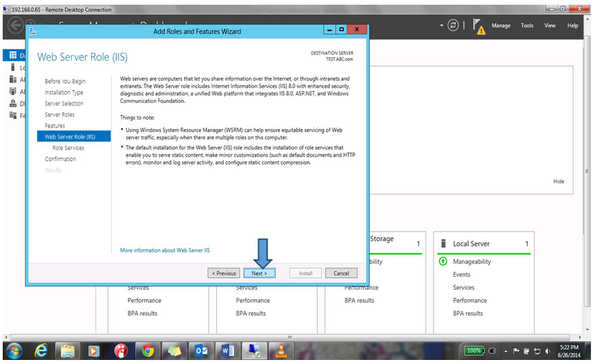Viewport: 593px width, 364px height.
Task: Open the Features wizard step
Action: [x=55, y=126]
